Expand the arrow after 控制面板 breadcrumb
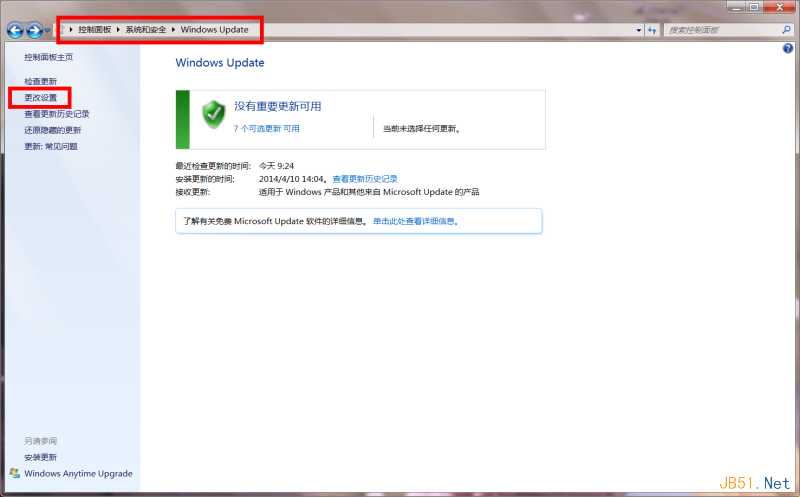The height and width of the screenshot is (497, 800). click(x=118, y=30)
